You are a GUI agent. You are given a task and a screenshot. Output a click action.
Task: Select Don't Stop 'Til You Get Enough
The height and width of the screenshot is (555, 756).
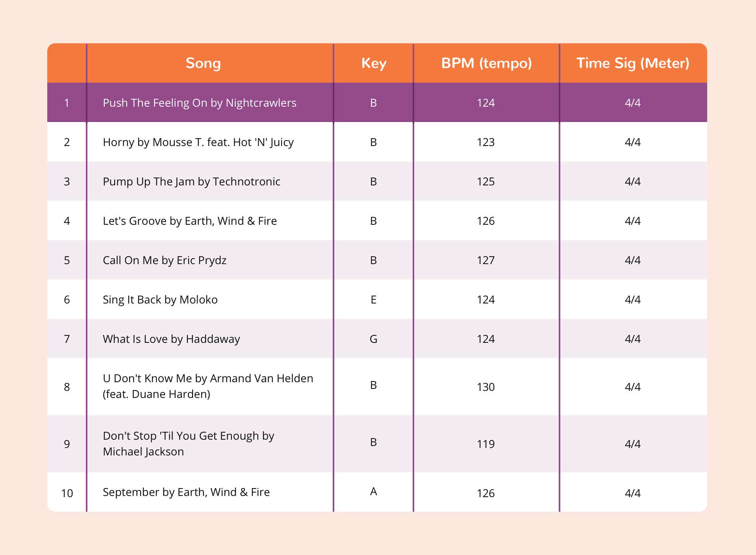tap(189, 444)
